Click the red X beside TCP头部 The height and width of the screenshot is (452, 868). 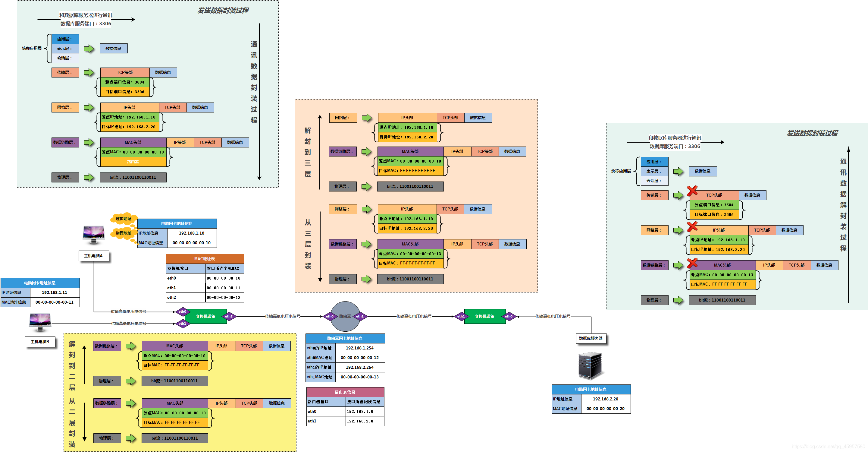coord(692,191)
